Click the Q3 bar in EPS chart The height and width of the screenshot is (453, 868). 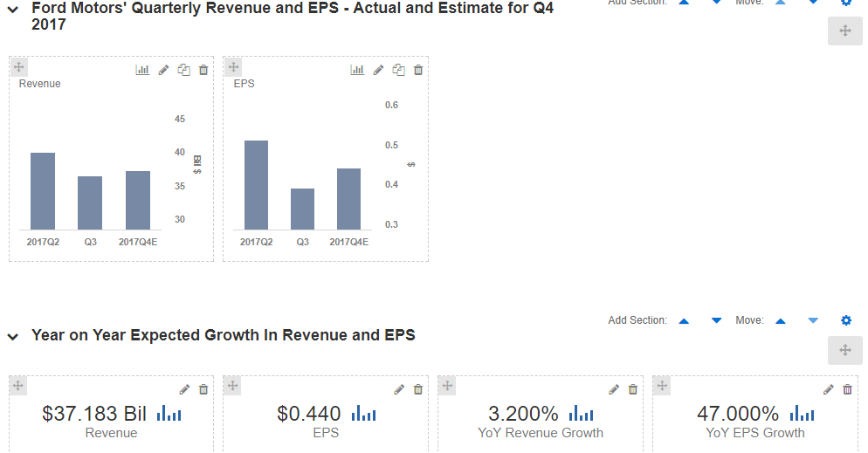(302, 209)
